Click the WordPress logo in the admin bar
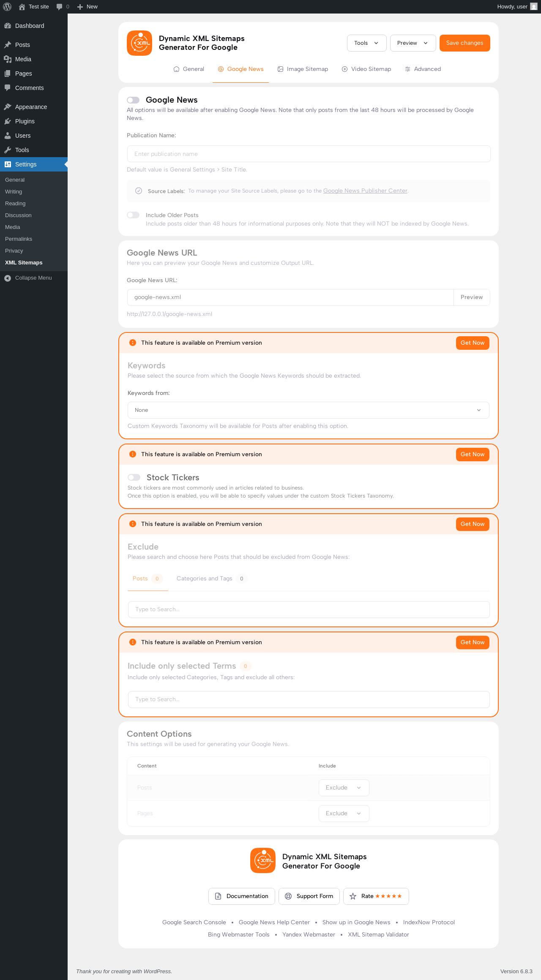The image size is (541, 980). (x=7, y=7)
